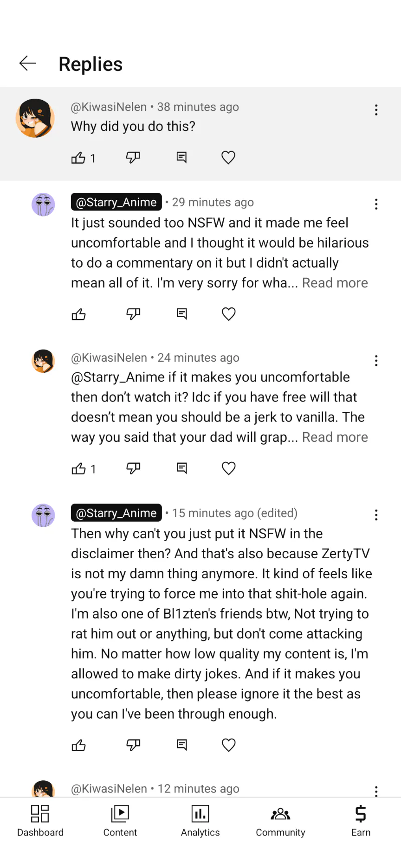The height and width of the screenshot is (868, 401).
Task: Open the Dashboard tab
Action: pos(40,821)
